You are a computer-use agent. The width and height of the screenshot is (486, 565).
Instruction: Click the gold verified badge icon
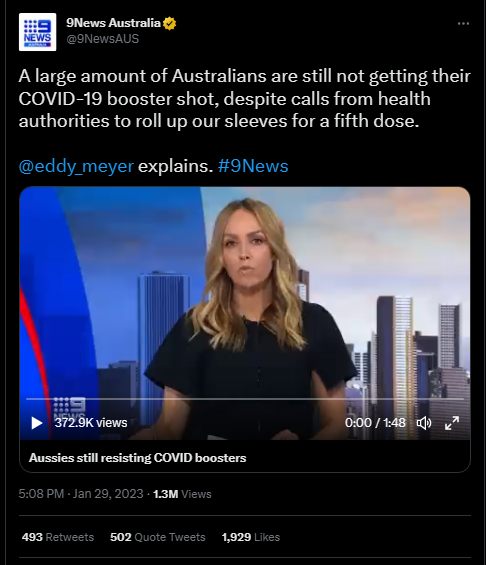tap(169, 23)
